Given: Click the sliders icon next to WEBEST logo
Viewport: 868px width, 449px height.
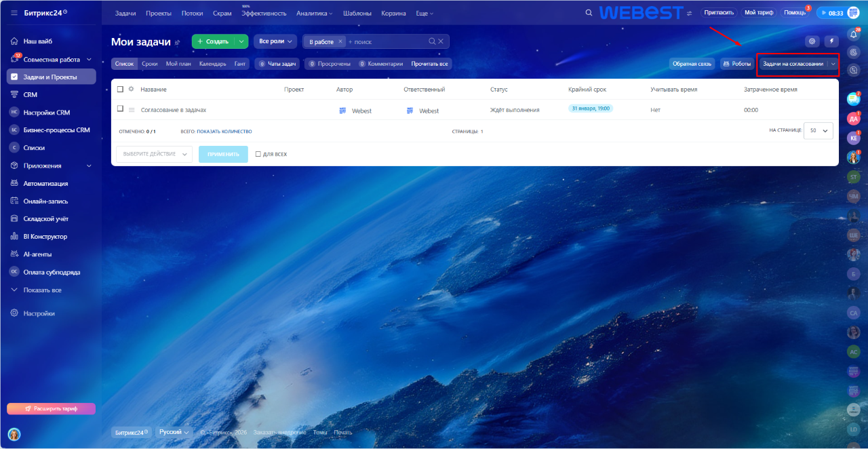Looking at the screenshot, I should (690, 13).
